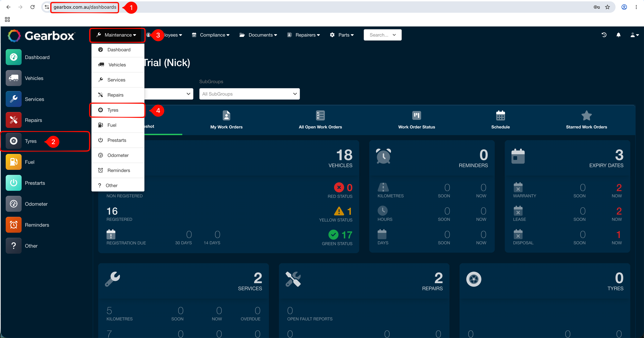Click the Lease NOW count
The image size is (644, 338).
[619, 211]
